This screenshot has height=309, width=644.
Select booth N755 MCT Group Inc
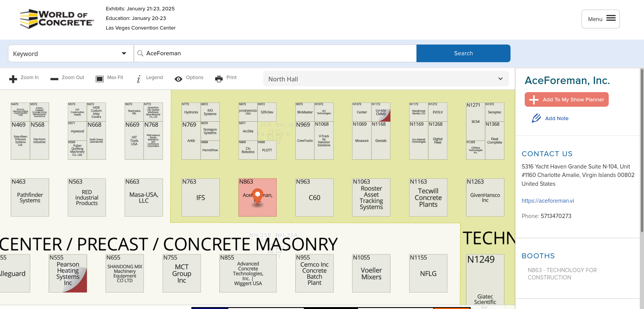tap(182, 273)
